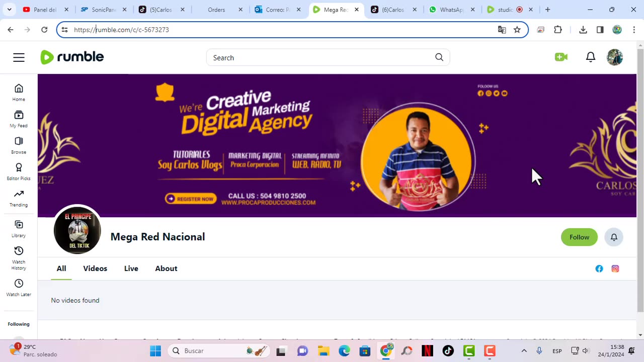
Task: Open Library in the sidebar
Action: (x=19, y=229)
